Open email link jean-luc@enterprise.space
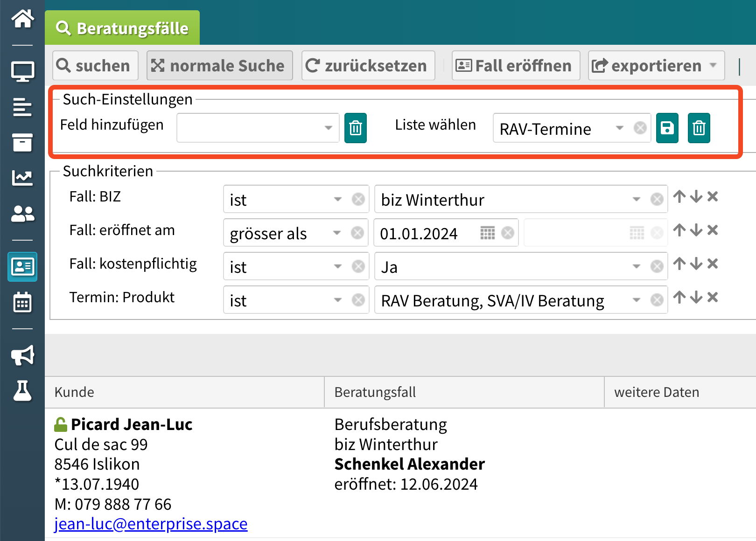 pyautogui.click(x=151, y=524)
